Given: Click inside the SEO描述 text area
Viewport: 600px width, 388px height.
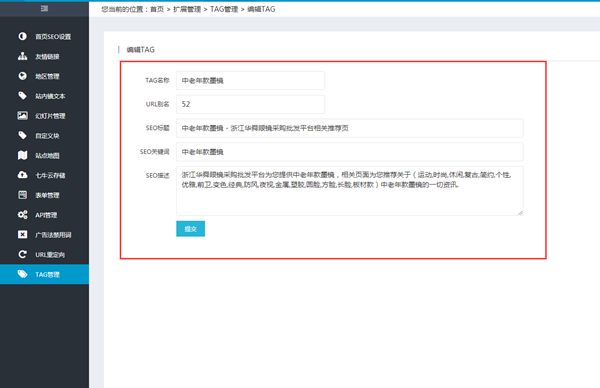Looking at the screenshot, I should coord(349,191).
